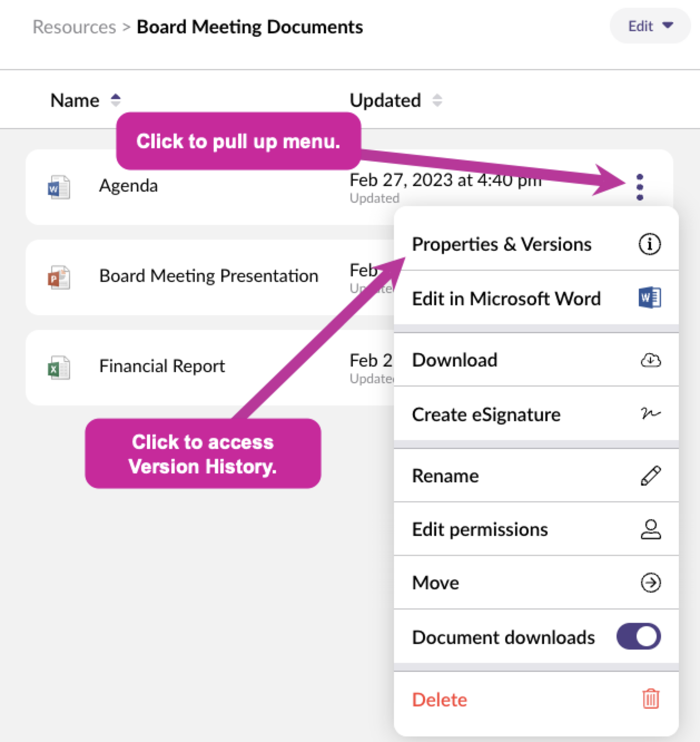Choose Edit in Microsoft Word option

pyautogui.click(x=536, y=298)
